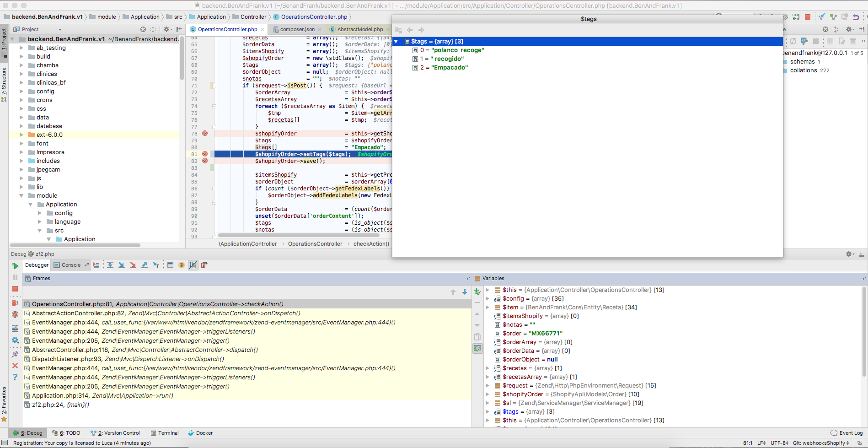This screenshot has width=868, height=448.
Task: Click Run to Cursor icon
Action: click(x=156, y=265)
